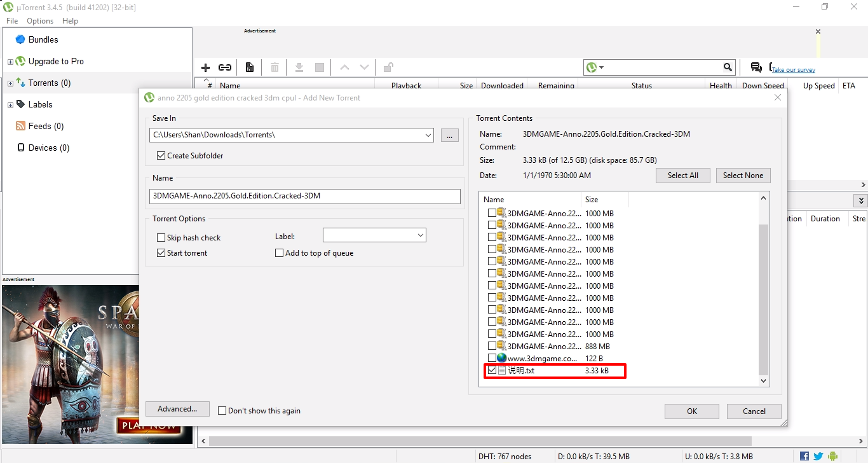The image size is (868, 463).
Task: Expand the Torrents tree node
Action: coord(10,83)
